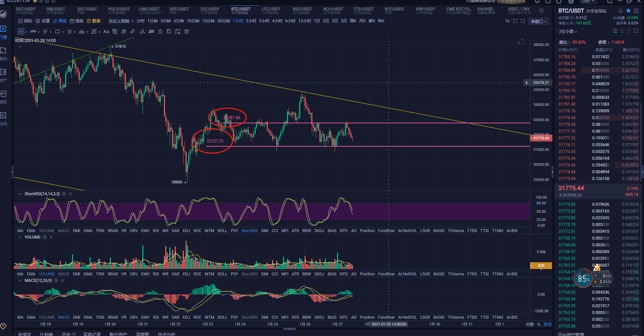Open price alert bell for BTC/USDT
This screenshot has height=336, width=644.
point(621,11)
